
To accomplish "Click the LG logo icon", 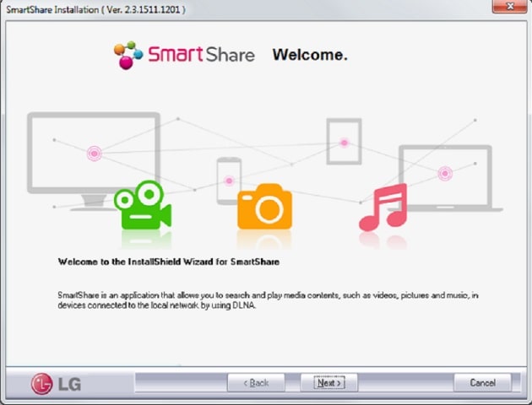I will [x=42, y=384].
